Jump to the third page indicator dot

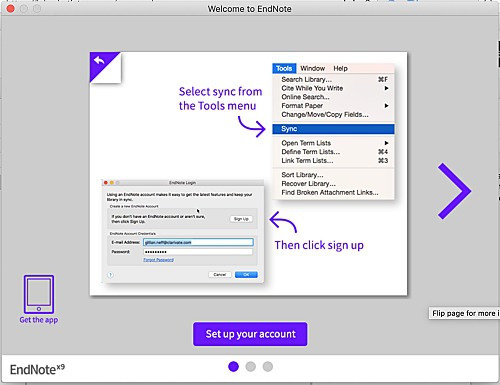[268, 367]
